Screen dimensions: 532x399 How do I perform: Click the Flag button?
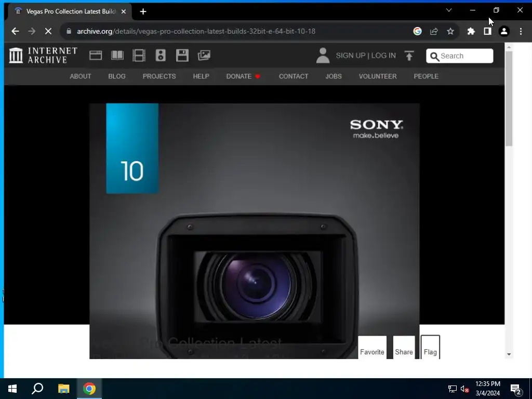pyautogui.click(x=430, y=348)
